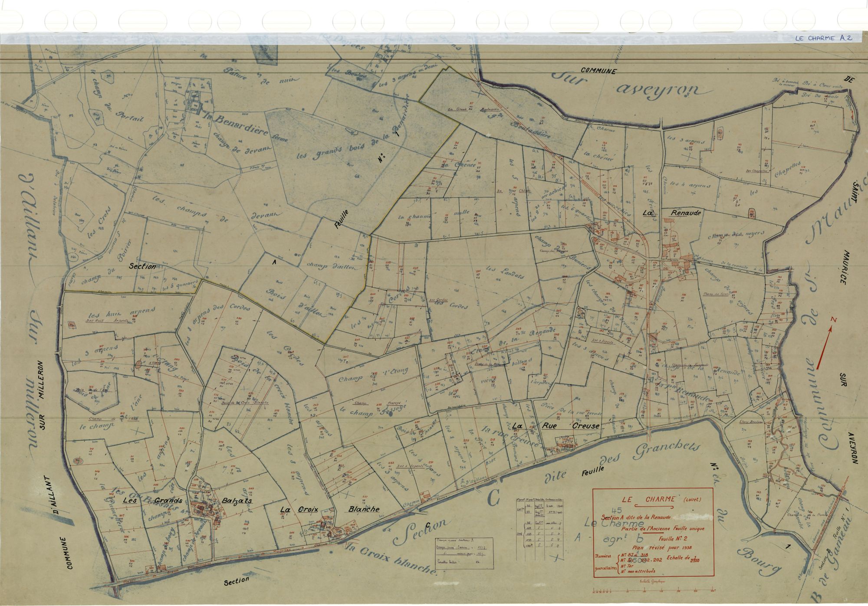Click the vertical "MAURICE" printed label
Viewport: 868px width, 606px height.
click(846, 267)
